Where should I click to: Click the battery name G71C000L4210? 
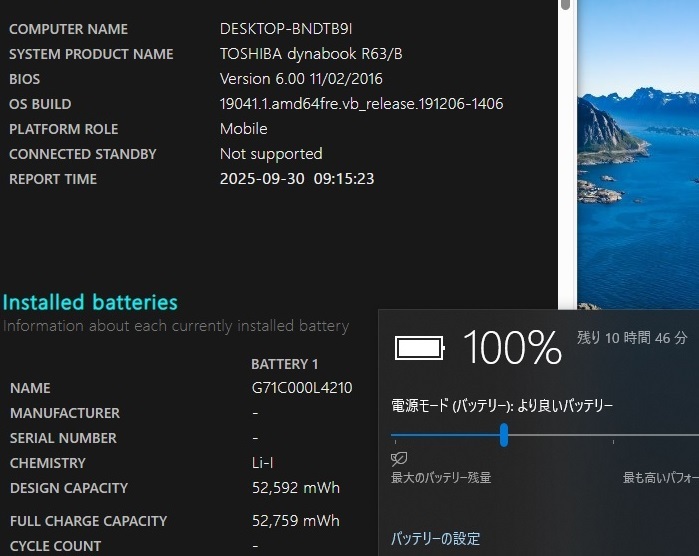301,388
